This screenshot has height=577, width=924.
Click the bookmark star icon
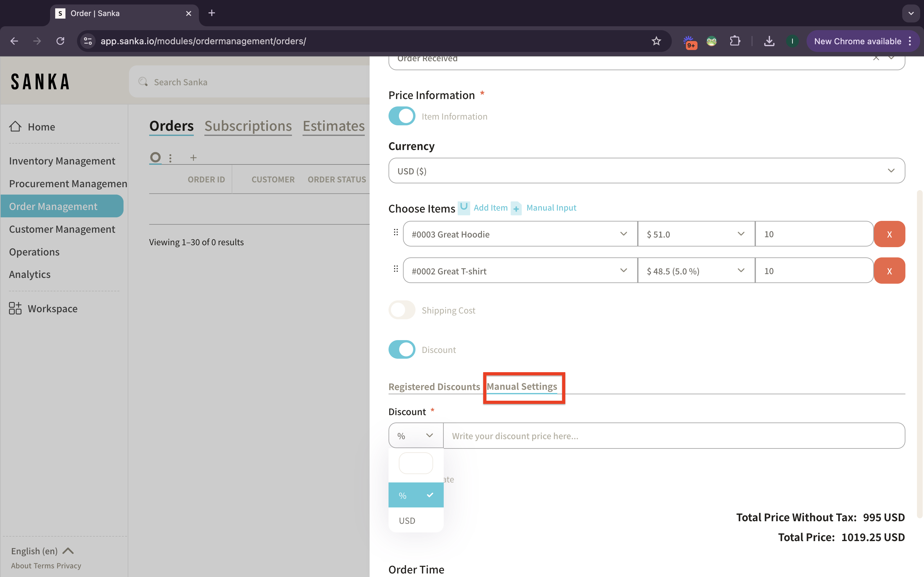(x=656, y=41)
